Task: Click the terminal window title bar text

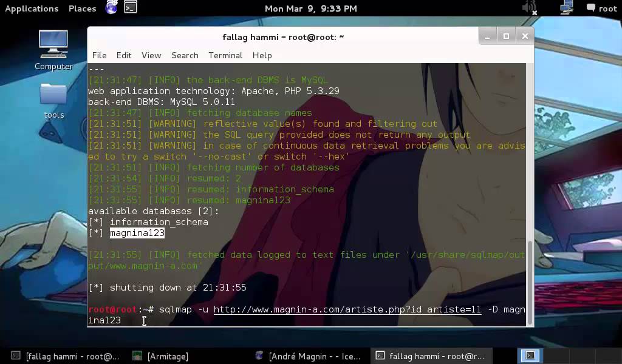Action: 283,37
